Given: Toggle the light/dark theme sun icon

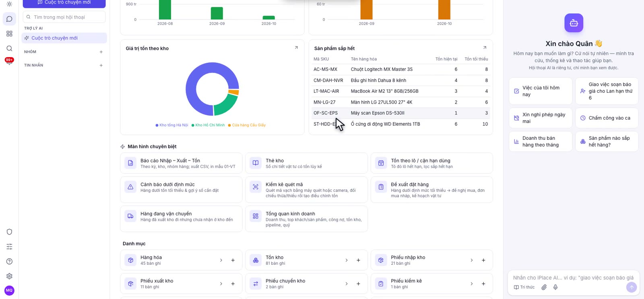Looking at the screenshot, I should (x=9, y=4).
